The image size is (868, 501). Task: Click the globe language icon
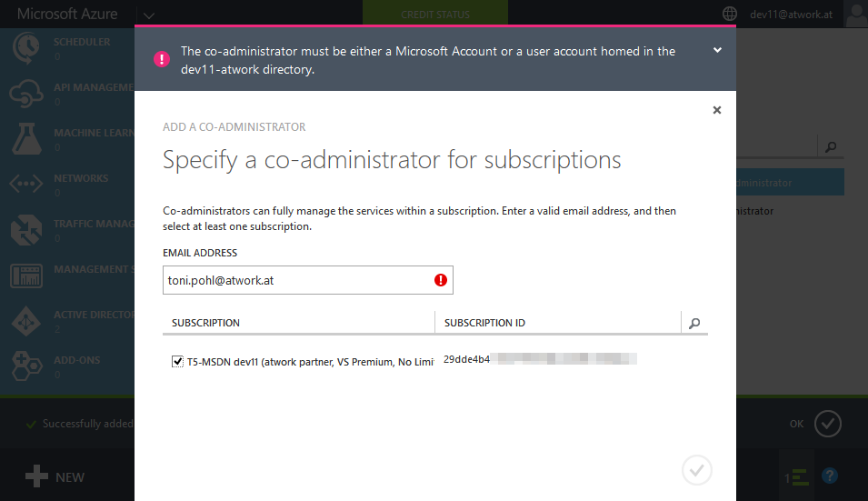click(x=729, y=15)
